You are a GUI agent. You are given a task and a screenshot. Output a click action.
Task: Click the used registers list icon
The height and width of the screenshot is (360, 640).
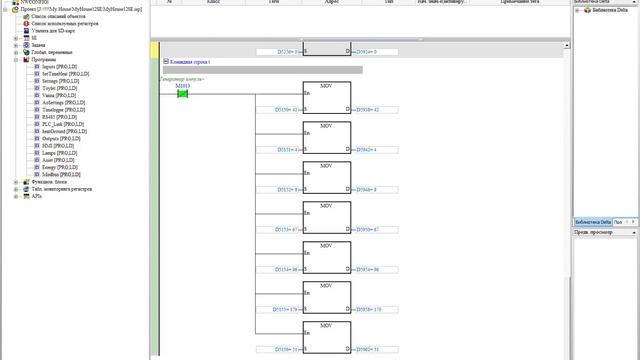click(26, 24)
